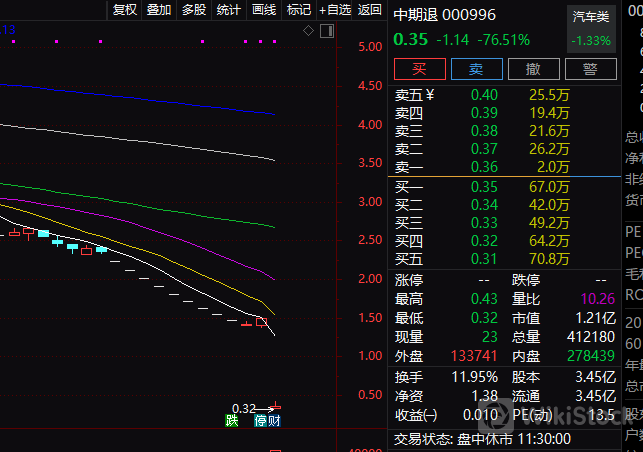Add stock via +自选 button

pos(334,10)
